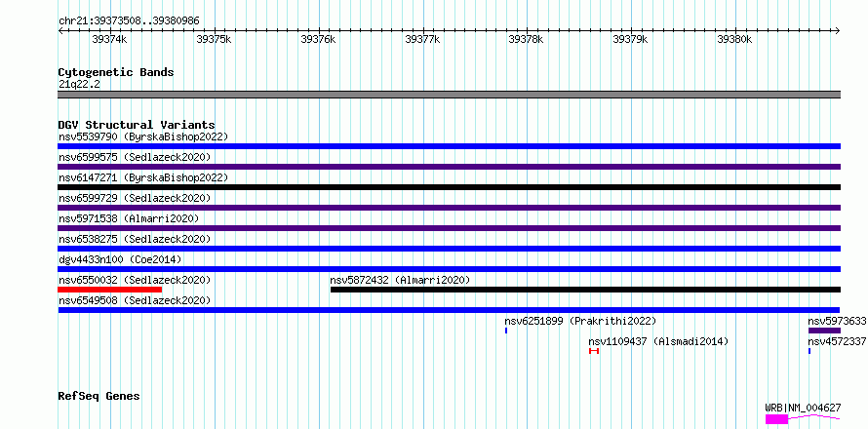The width and height of the screenshot is (868, 429).
Task: Select the blue nsv5539790 variant bar
Action: (x=449, y=146)
